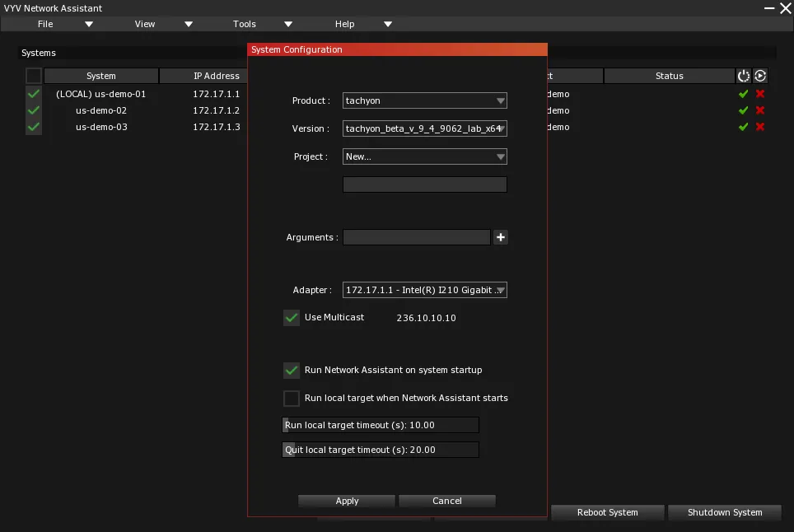The image size is (794, 532).
Task: Uncheck the us-demo-03 system checkbox
Action: 34,127
